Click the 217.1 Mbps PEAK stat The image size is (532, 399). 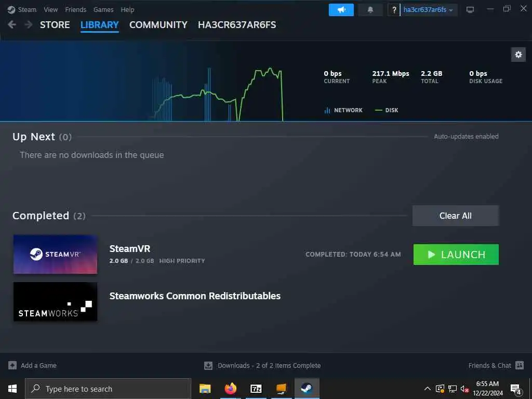(391, 77)
